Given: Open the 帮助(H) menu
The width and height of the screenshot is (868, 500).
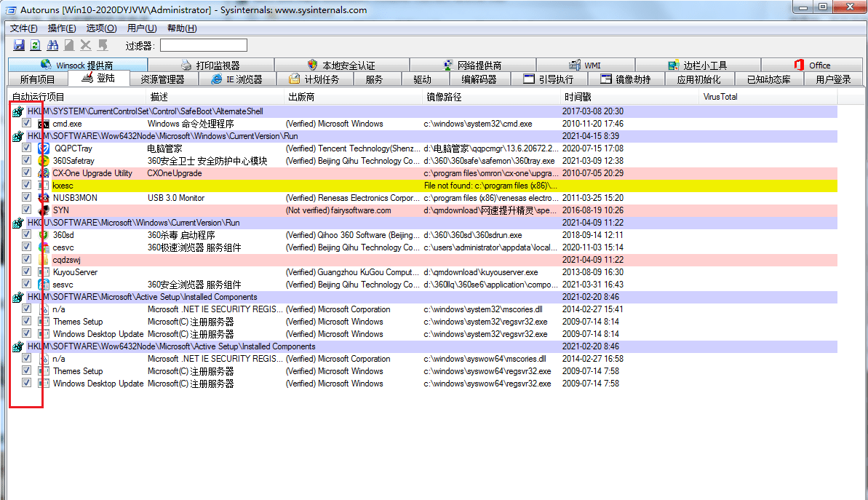Looking at the screenshot, I should tap(182, 28).
